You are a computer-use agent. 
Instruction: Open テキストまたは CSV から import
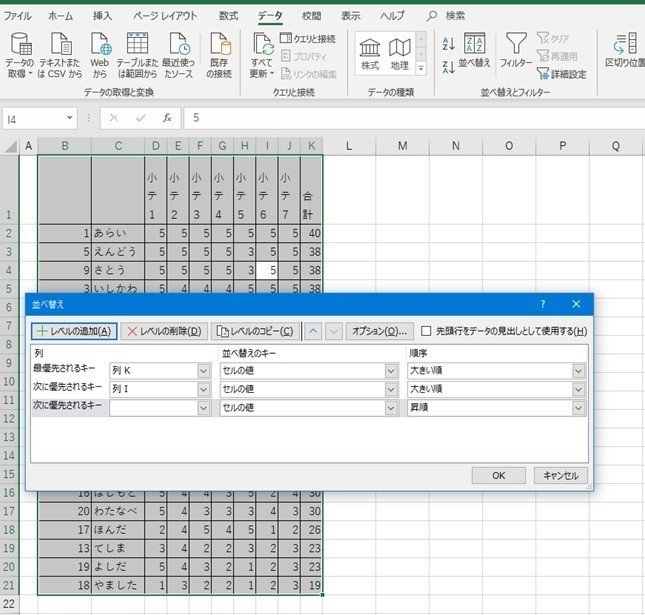60,56
